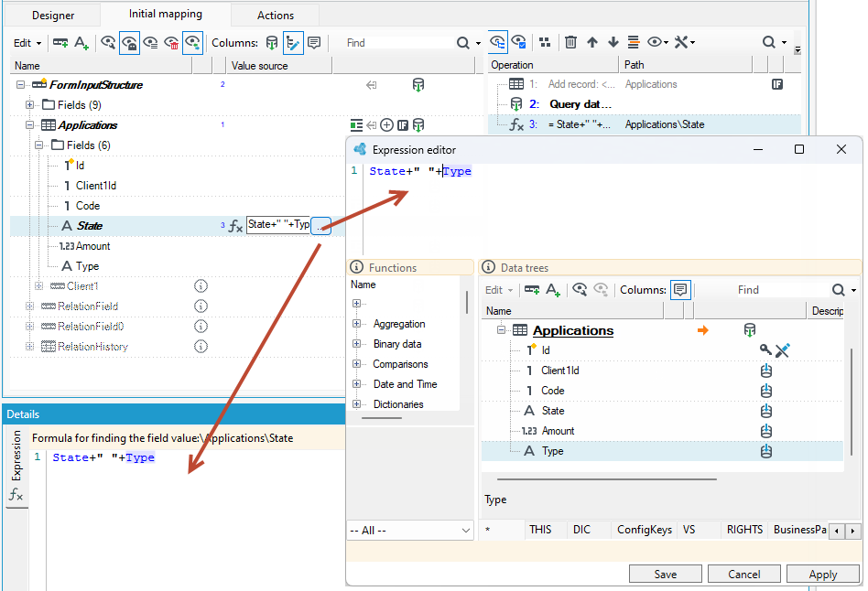Image resolution: width=868 pixels, height=591 pixels.
Task: Click the ellipsis button next to the State formula
Action: point(321,226)
